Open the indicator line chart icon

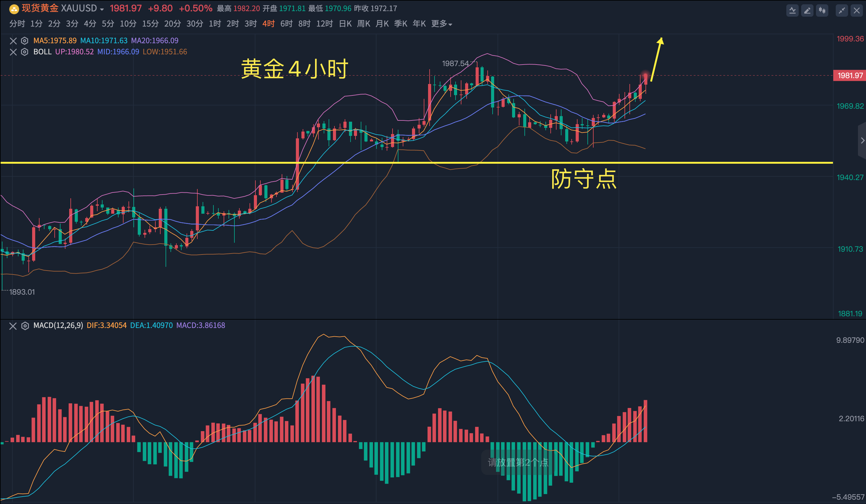(x=792, y=10)
